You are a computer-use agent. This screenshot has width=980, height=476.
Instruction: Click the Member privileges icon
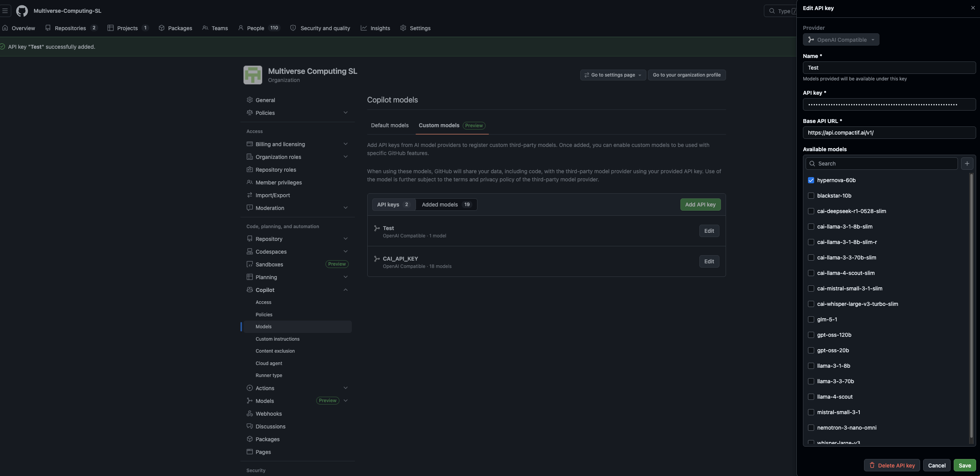[x=250, y=182]
